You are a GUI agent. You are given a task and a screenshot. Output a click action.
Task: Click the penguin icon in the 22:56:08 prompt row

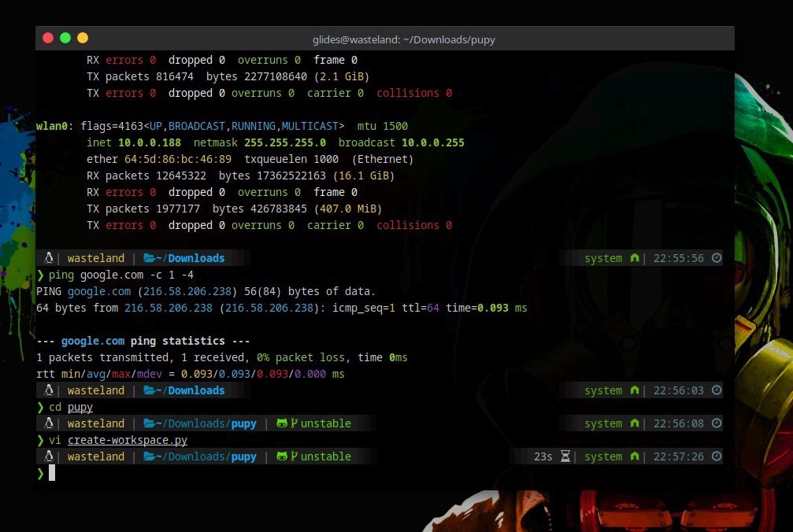point(49,423)
